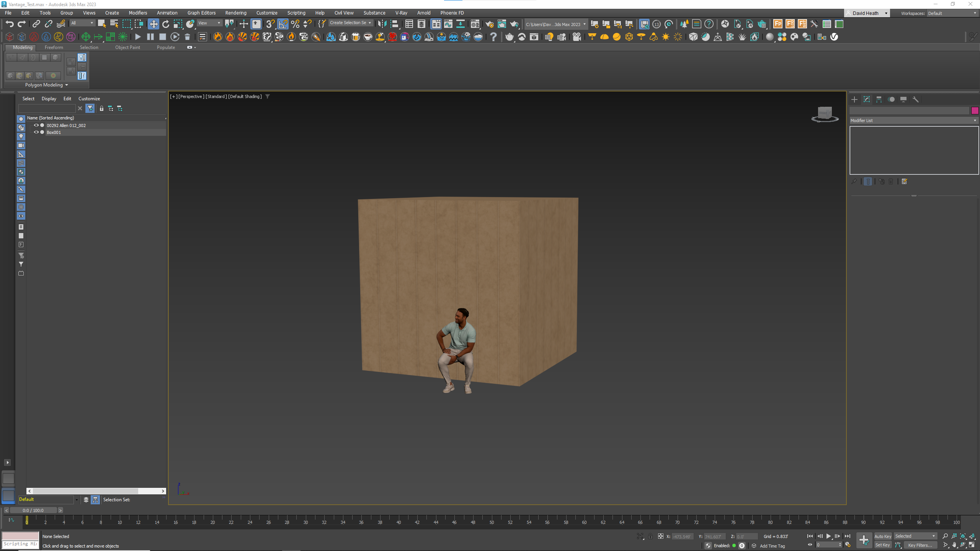Open the Motion command panel tab
The image size is (980, 551).
[x=891, y=99]
